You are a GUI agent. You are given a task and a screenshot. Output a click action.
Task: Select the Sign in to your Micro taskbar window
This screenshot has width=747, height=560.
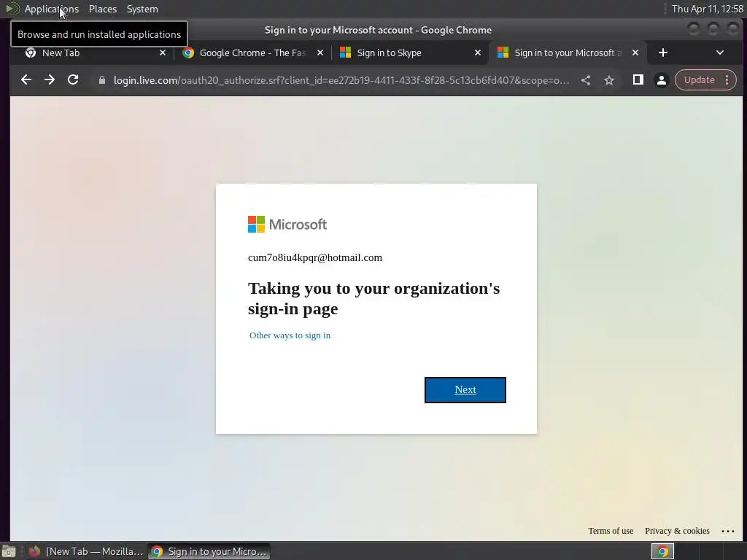click(x=209, y=551)
